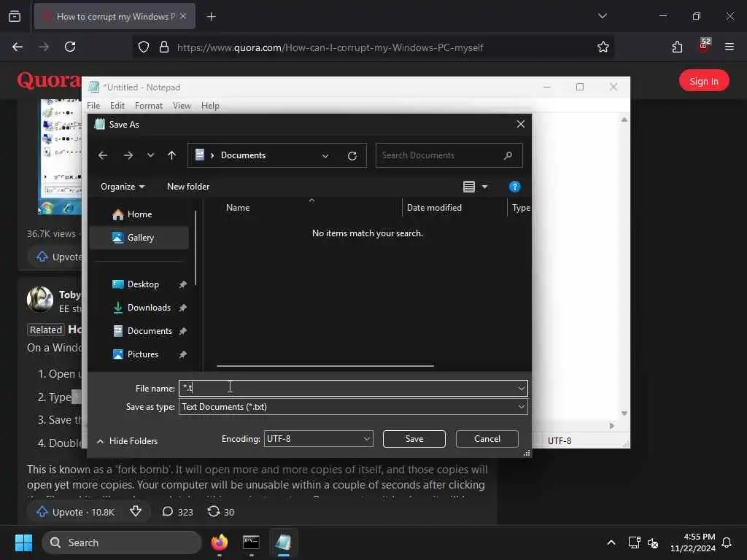Open recent locations chevron in Save As
Image resolution: width=747 pixels, height=560 pixels.
pos(150,155)
